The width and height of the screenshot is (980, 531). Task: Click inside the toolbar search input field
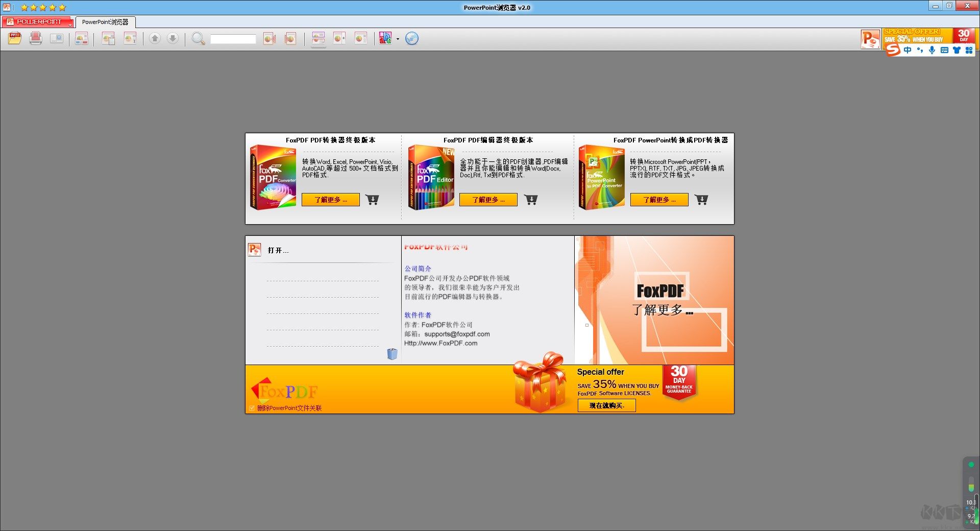[233, 39]
